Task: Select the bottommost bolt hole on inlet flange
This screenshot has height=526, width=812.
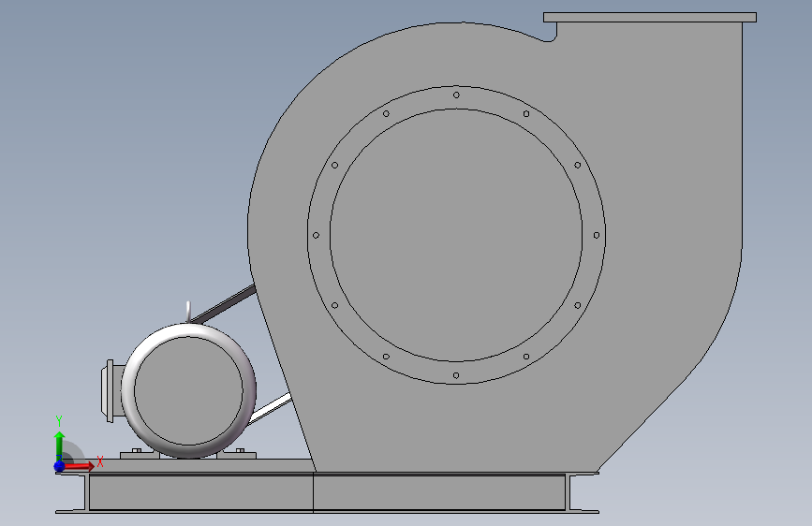Action: coord(456,375)
